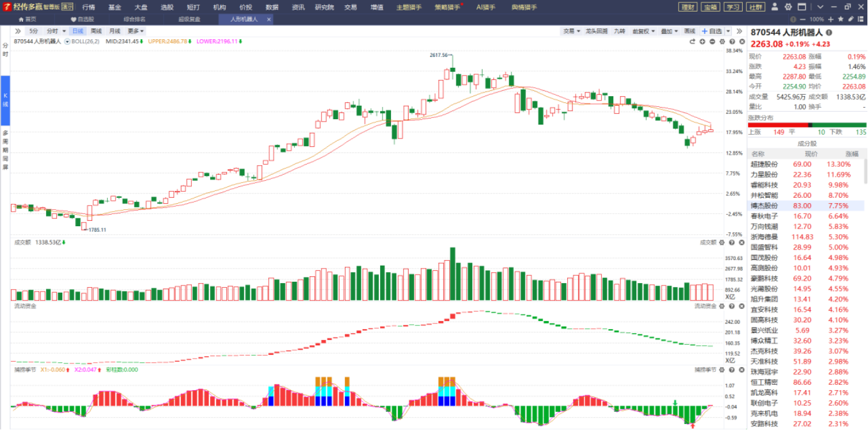Switch to the 自选股 tab
Viewport: 868px width, 430px height.
point(82,19)
